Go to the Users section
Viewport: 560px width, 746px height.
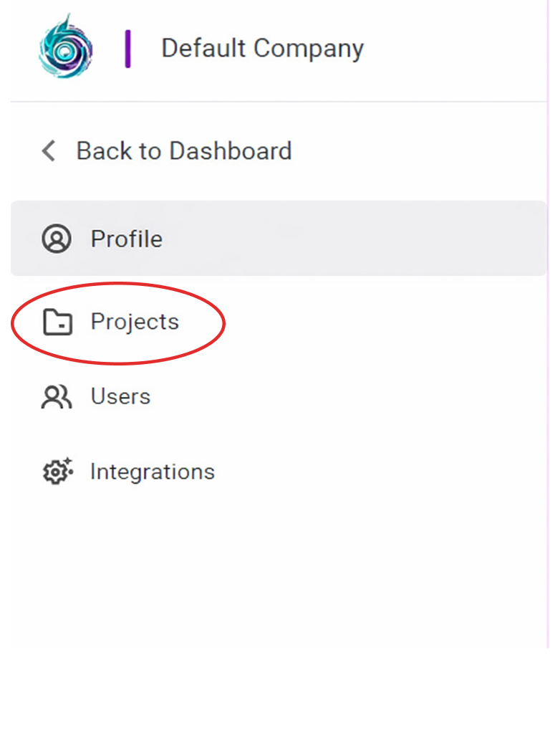120,397
